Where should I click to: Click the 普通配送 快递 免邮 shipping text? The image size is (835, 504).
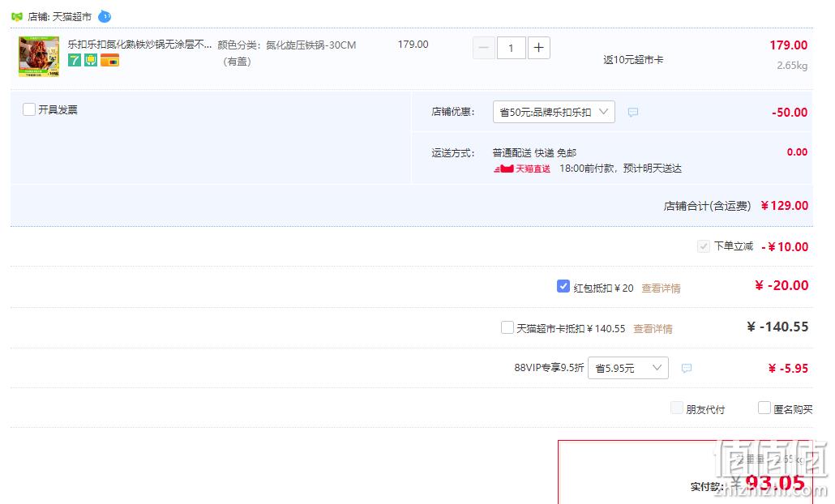pyautogui.click(x=534, y=153)
